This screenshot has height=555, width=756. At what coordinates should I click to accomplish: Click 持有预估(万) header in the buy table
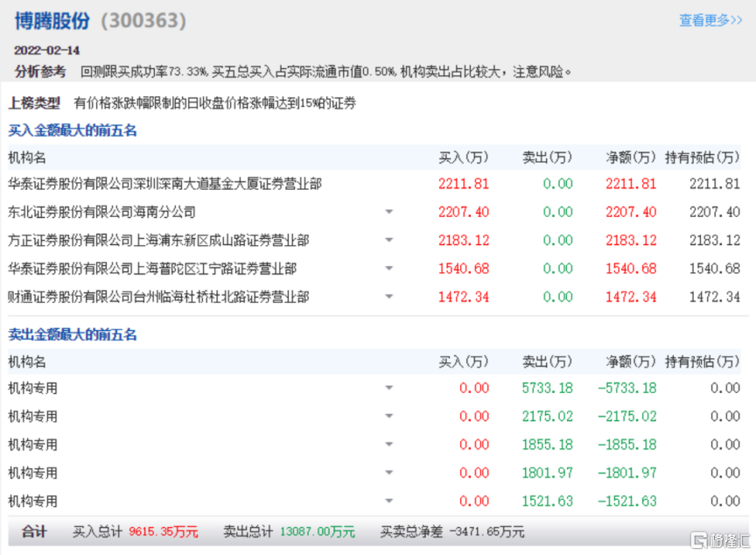[x=702, y=158]
